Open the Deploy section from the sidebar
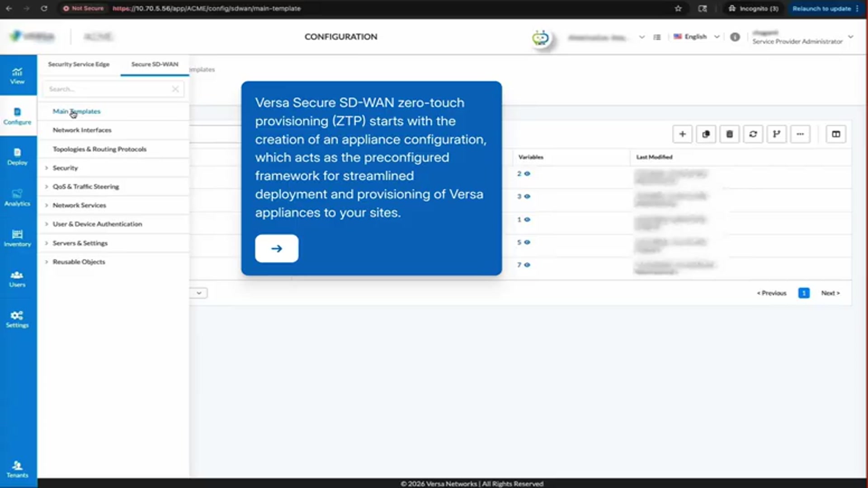This screenshot has width=868, height=488. (x=17, y=157)
